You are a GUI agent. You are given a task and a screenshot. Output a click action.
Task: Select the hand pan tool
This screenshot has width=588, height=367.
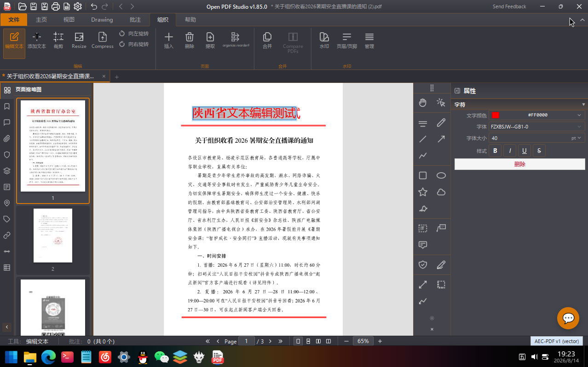(423, 103)
